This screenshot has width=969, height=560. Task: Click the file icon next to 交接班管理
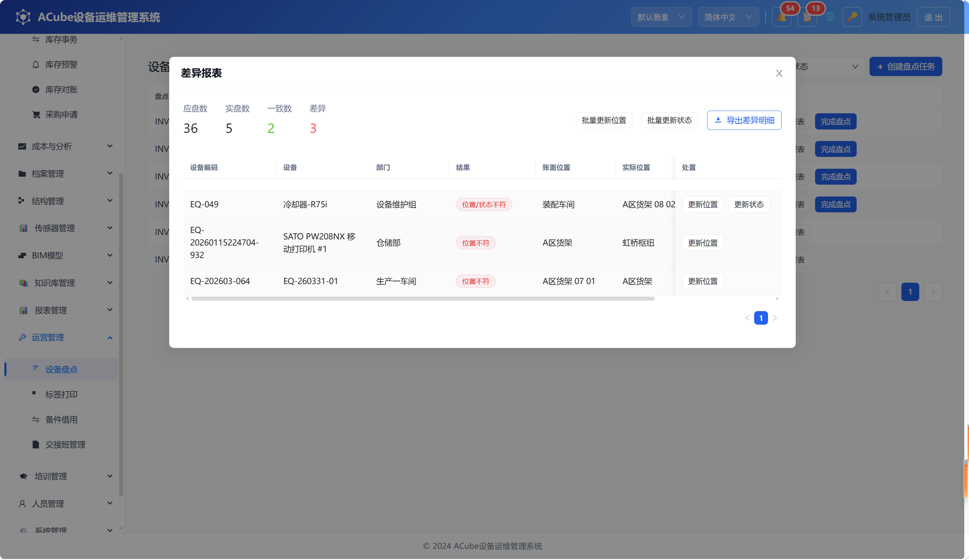pos(36,444)
